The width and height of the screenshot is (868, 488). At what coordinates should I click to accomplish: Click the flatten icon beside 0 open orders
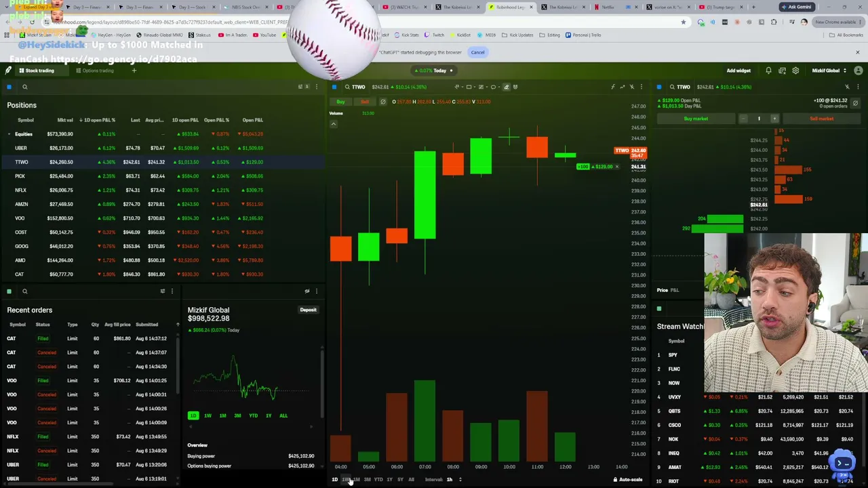point(855,103)
